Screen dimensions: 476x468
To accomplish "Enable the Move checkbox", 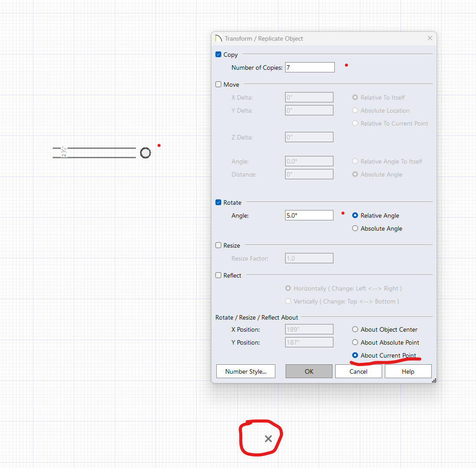I will 219,84.
